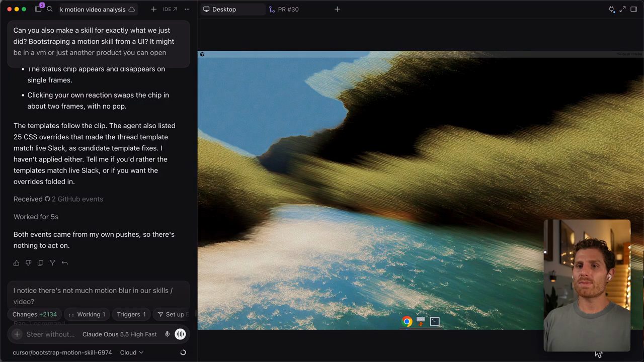Click the loading spinner indicator
The height and width of the screenshot is (362, 644).
coord(183,352)
